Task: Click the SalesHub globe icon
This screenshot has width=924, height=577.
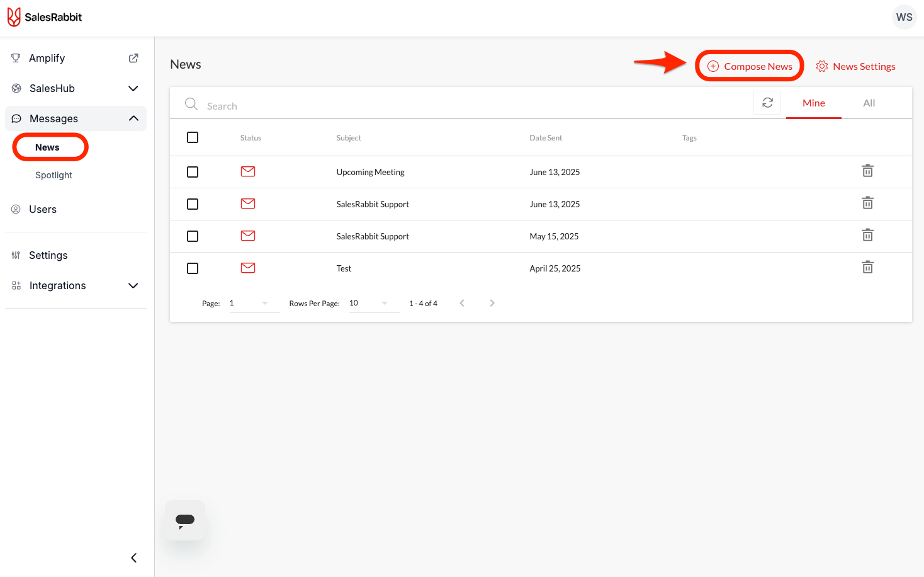Action: 16,88
